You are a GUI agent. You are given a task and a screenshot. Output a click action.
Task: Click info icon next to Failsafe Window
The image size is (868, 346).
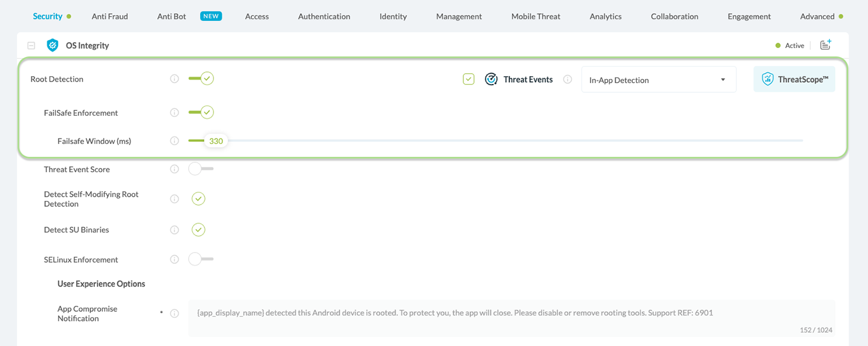pos(174,141)
